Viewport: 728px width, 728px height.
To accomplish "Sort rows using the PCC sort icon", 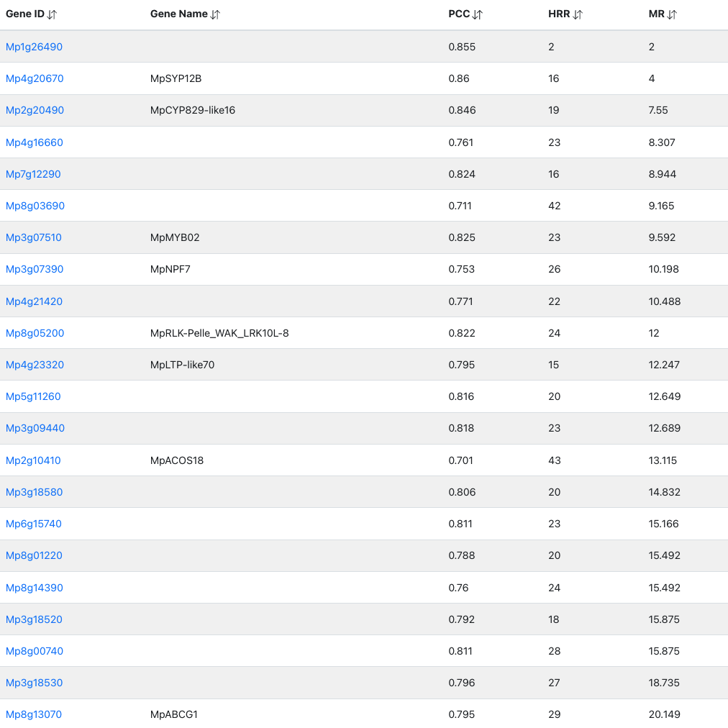I will [478, 14].
